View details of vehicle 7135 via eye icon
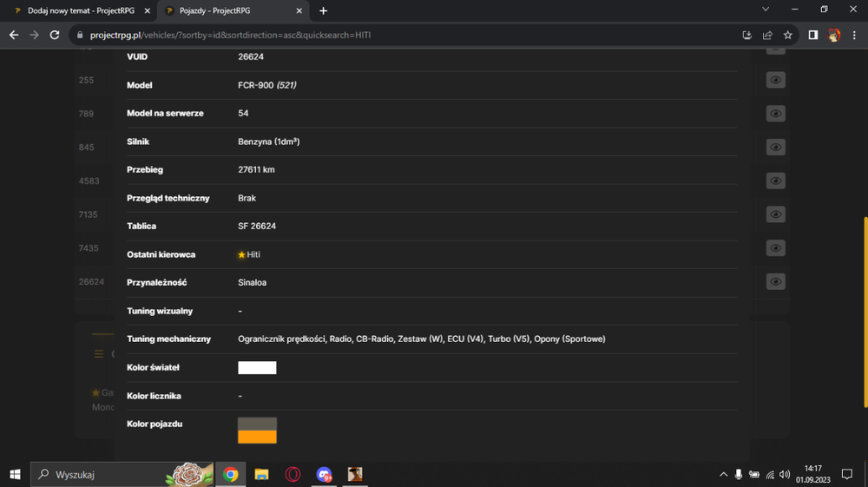Image resolution: width=868 pixels, height=487 pixels. coord(775,214)
